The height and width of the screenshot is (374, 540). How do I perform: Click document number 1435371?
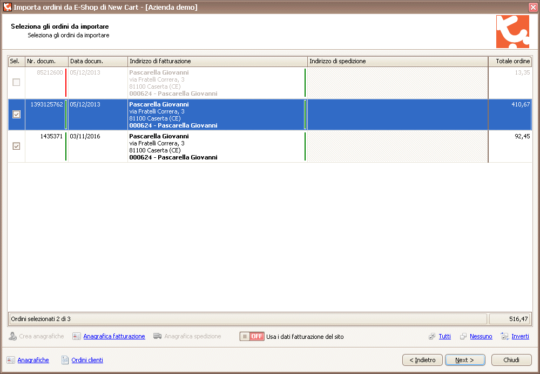point(51,136)
